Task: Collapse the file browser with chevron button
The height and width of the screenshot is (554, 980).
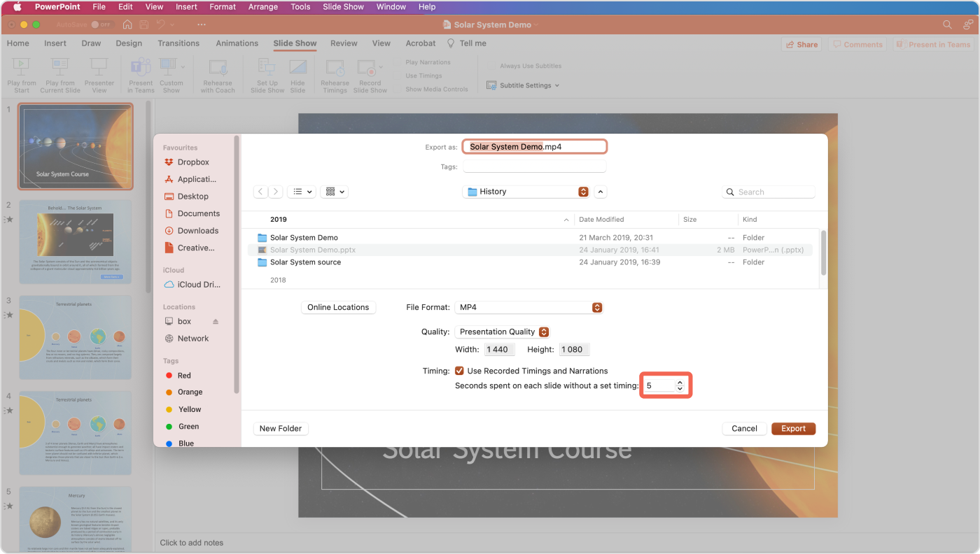Action: (601, 192)
